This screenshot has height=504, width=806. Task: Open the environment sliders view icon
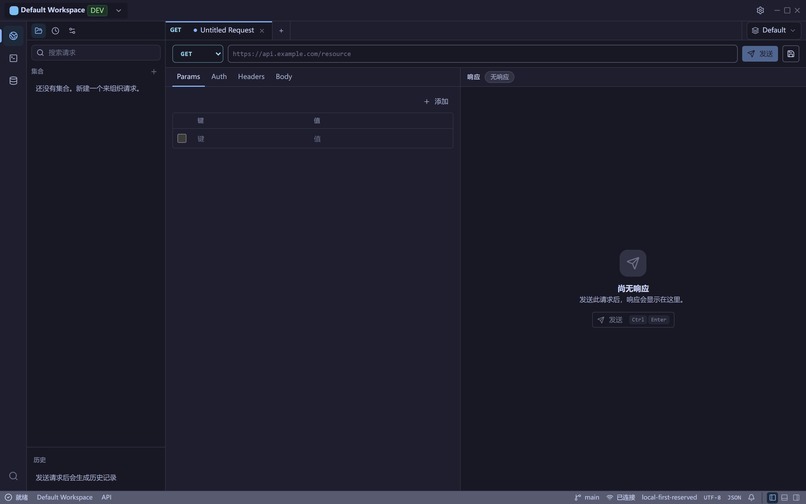click(x=72, y=31)
